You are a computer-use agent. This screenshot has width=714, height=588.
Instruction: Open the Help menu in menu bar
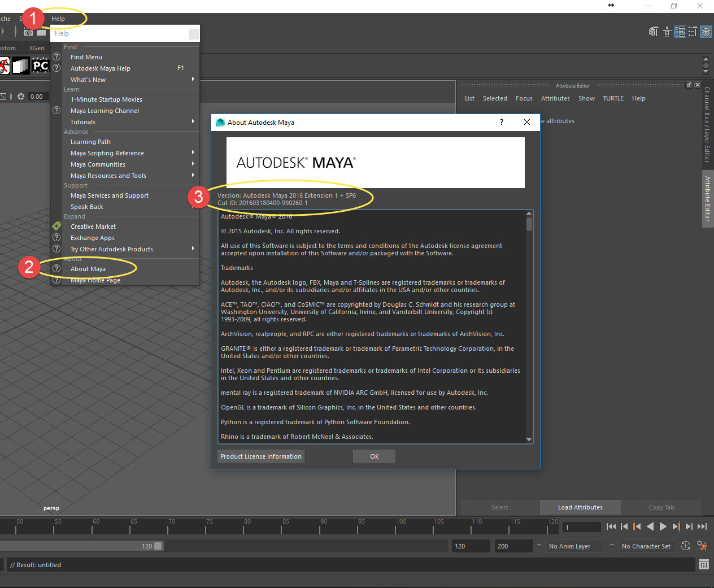(x=58, y=19)
